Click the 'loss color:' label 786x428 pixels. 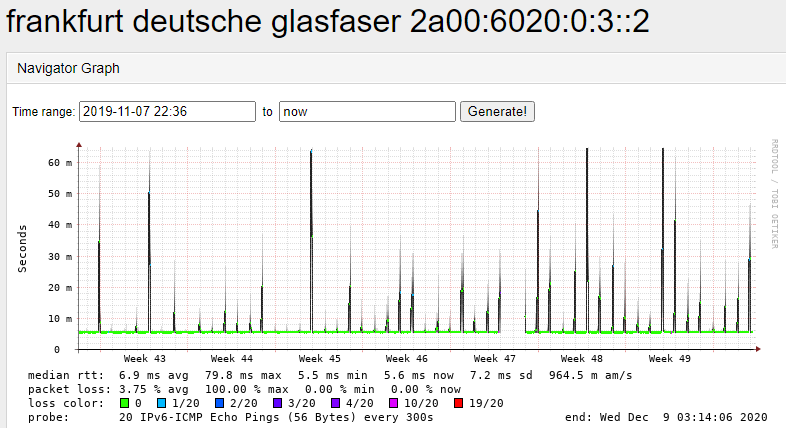[66, 403]
